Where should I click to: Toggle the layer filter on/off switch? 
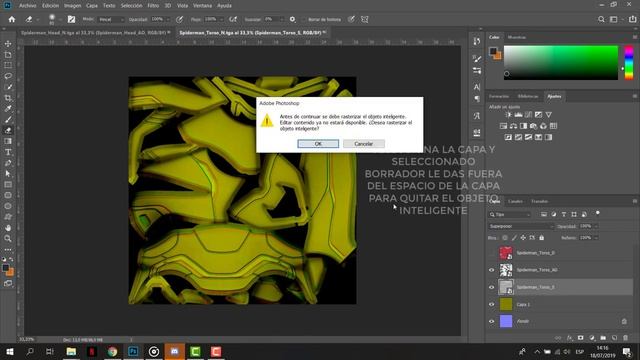pyautogui.click(x=598, y=213)
